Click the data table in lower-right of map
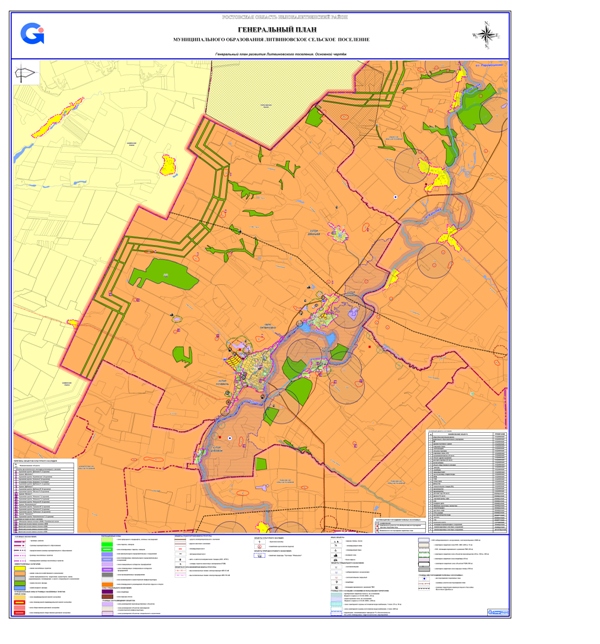Viewport: 600px width, 644px height. 467,480
